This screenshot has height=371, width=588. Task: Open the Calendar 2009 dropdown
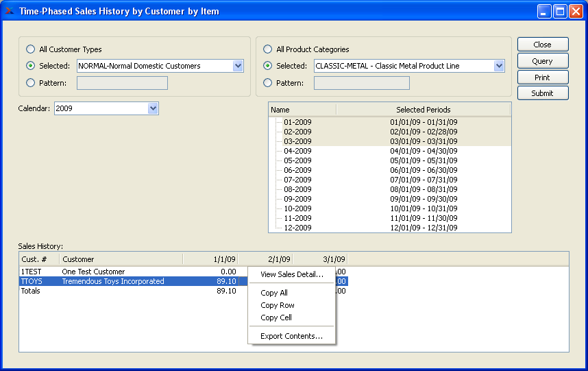153,108
